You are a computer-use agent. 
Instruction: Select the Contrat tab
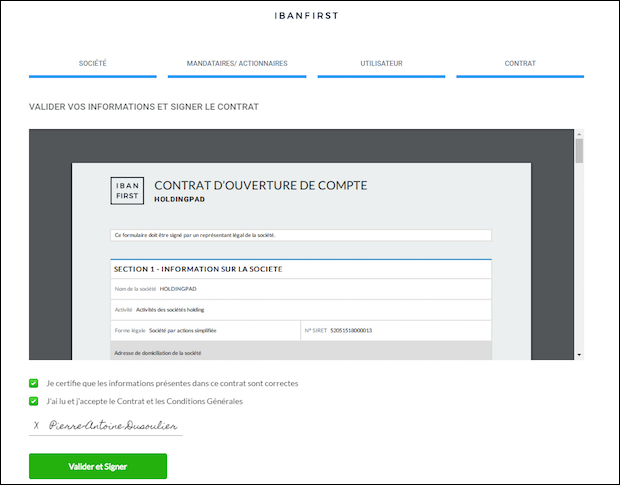pyautogui.click(x=520, y=64)
